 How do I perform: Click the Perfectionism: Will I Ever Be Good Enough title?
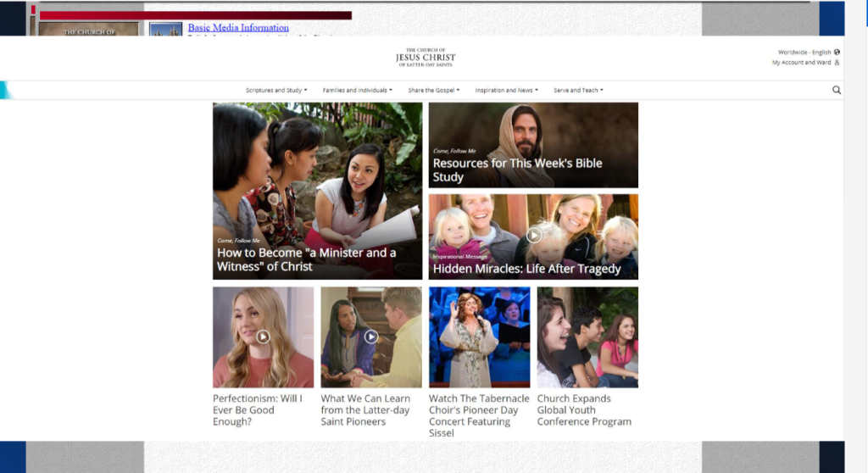257,410
